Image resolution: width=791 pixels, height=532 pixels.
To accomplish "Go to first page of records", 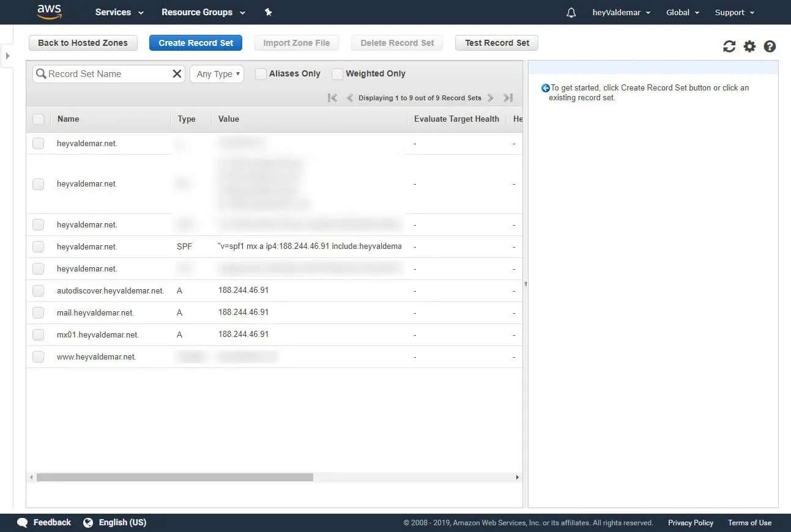I will pos(332,98).
